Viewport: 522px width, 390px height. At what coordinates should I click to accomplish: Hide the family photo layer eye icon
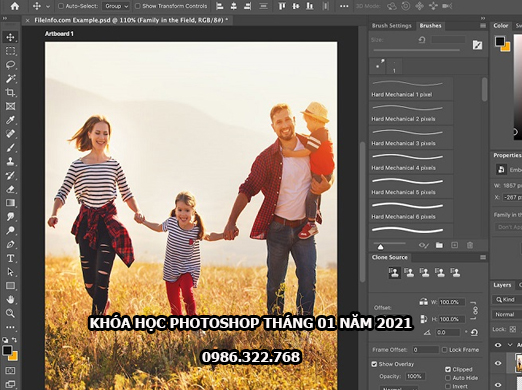click(498, 363)
